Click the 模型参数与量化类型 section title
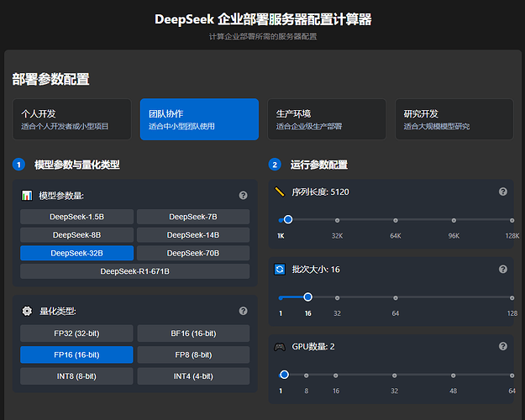The height and width of the screenshot is (420, 525). coord(77,165)
